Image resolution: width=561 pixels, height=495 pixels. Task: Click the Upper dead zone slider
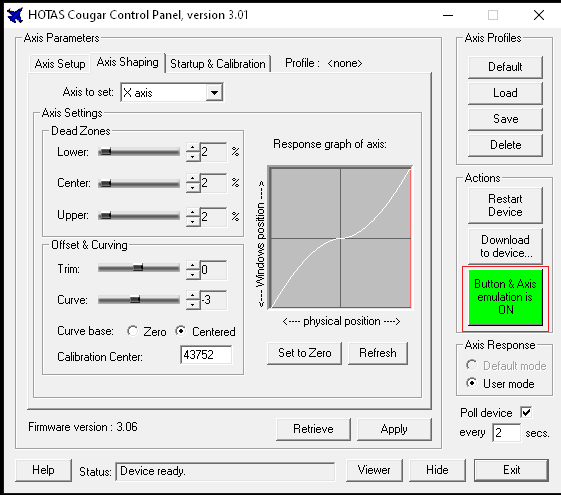(139, 216)
